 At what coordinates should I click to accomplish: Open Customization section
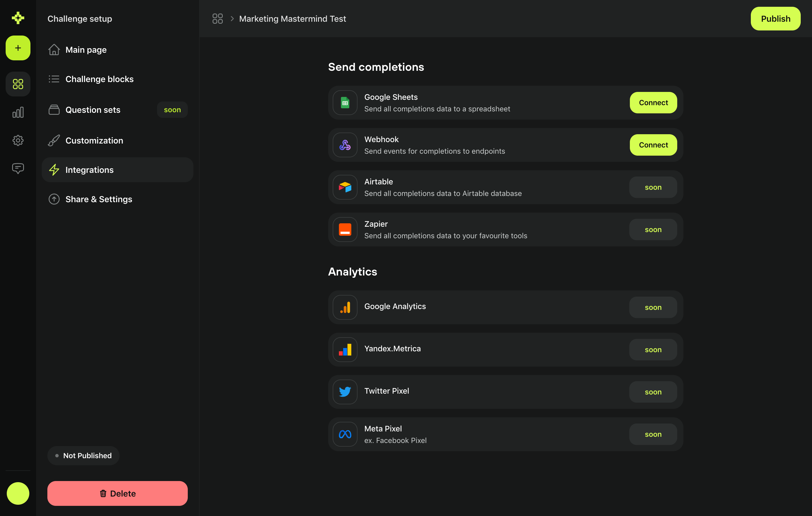pyautogui.click(x=117, y=141)
